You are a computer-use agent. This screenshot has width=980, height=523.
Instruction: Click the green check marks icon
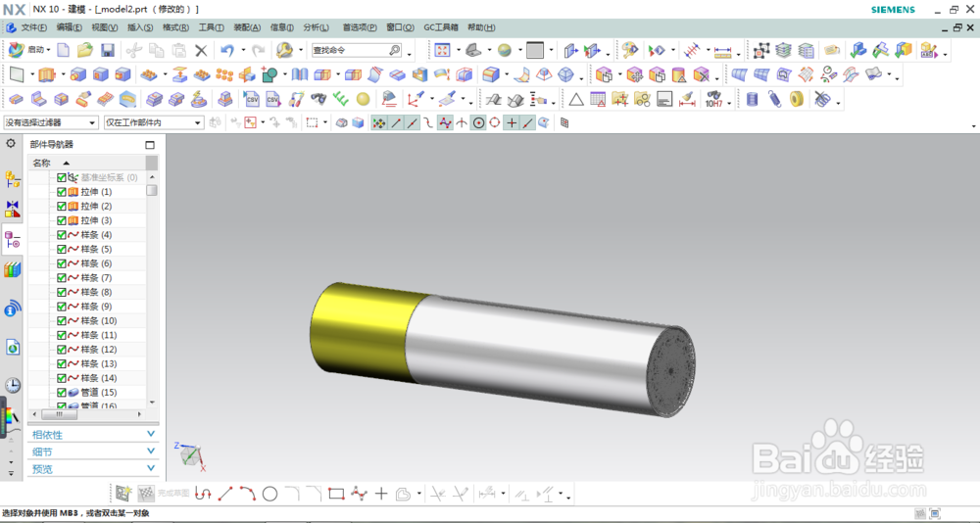(341, 99)
